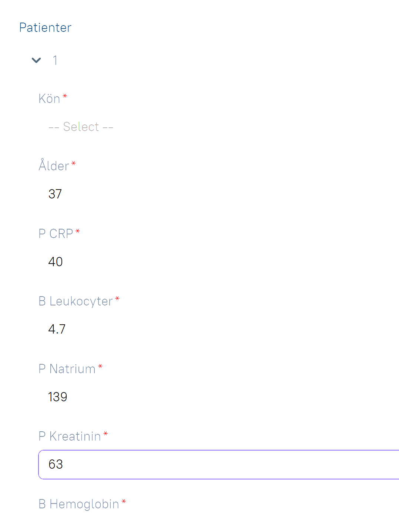This screenshot has height=532, width=399.
Task: Click the P Natrium label
Action: pos(67,369)
